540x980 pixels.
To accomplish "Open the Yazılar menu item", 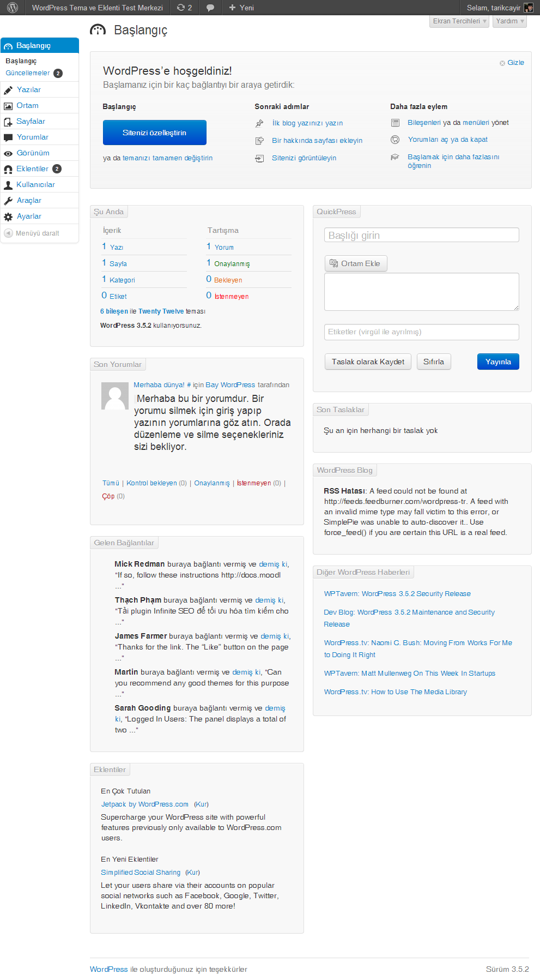I will [x=29, y=90].
